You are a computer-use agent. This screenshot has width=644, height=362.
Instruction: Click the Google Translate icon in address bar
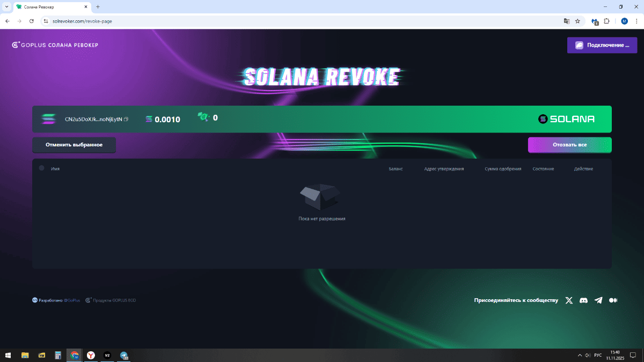566,21
